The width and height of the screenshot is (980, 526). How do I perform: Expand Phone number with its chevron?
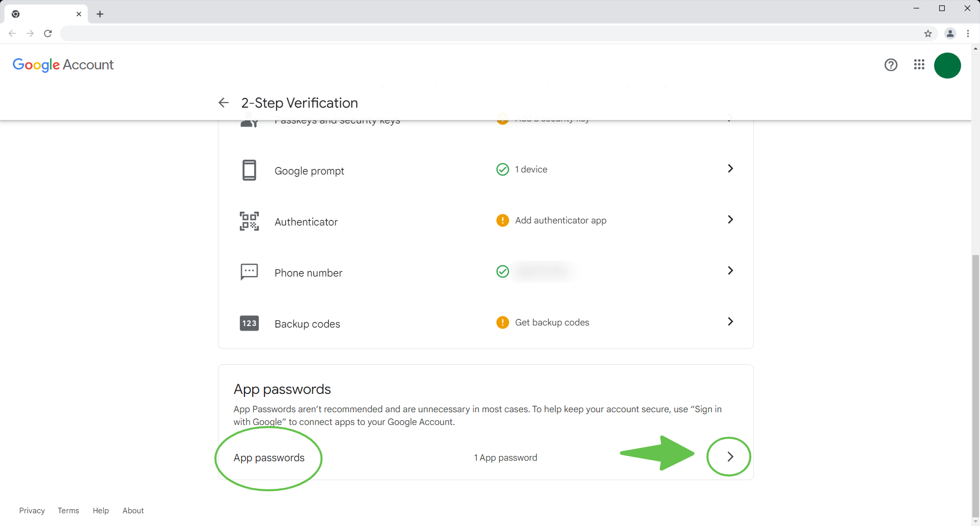[730, 270]
